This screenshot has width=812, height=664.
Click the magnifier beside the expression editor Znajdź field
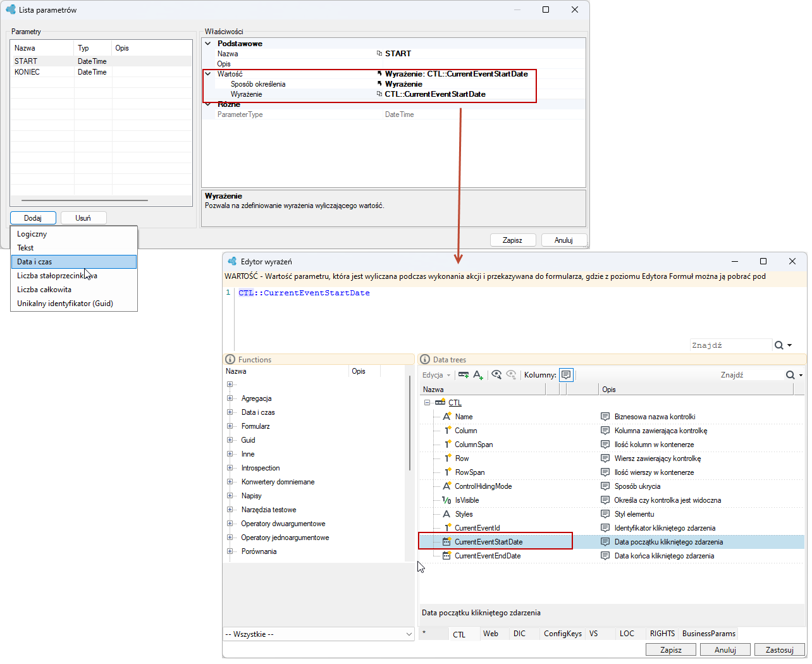tap(779, 345)
